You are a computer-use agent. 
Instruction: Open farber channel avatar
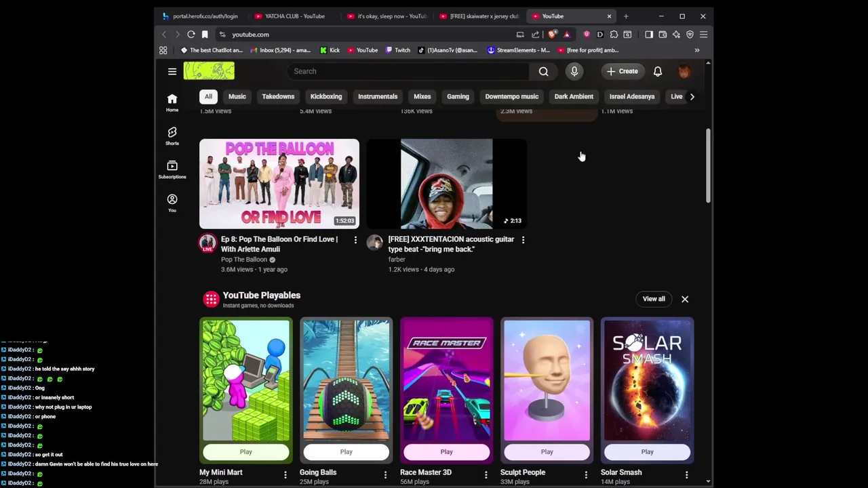375,243
